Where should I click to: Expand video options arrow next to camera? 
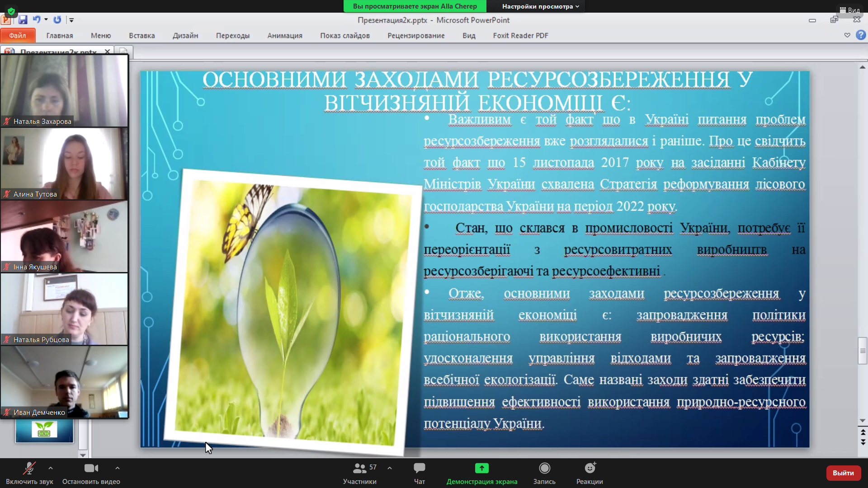[x=118, y=468]
